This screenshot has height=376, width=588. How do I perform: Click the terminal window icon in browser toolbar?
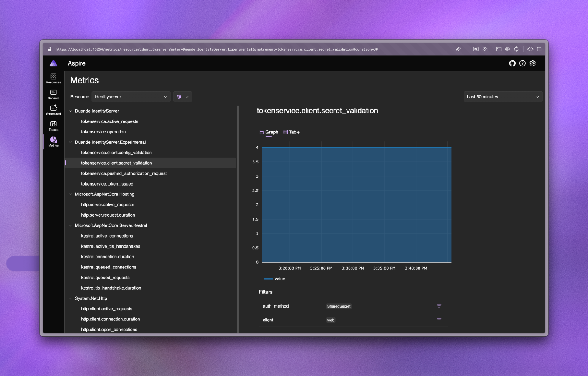499,49
